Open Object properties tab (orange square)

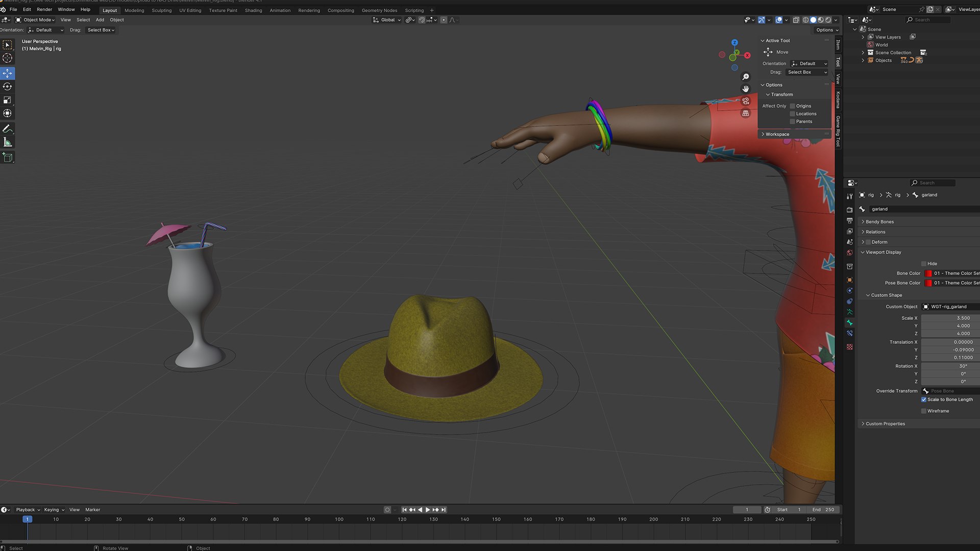pyautogui.click(x=849, y=280)
